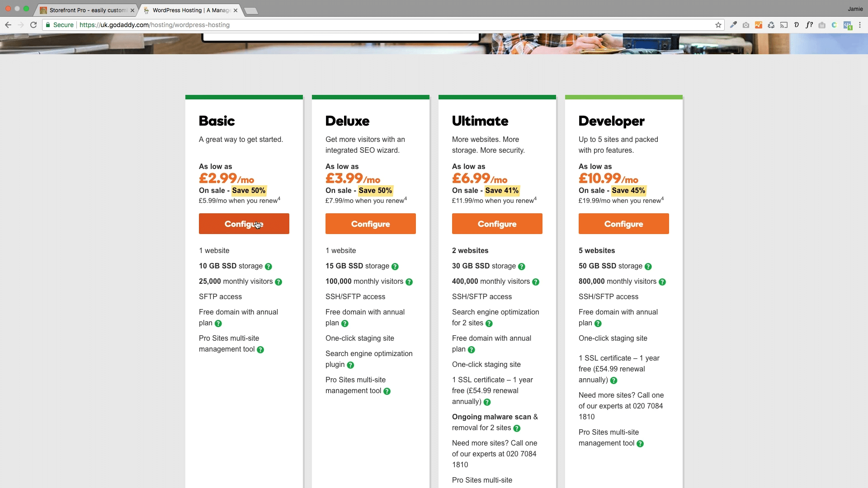Click the Developer plan heading
868x488 pixels.
[x=612, y=121]
